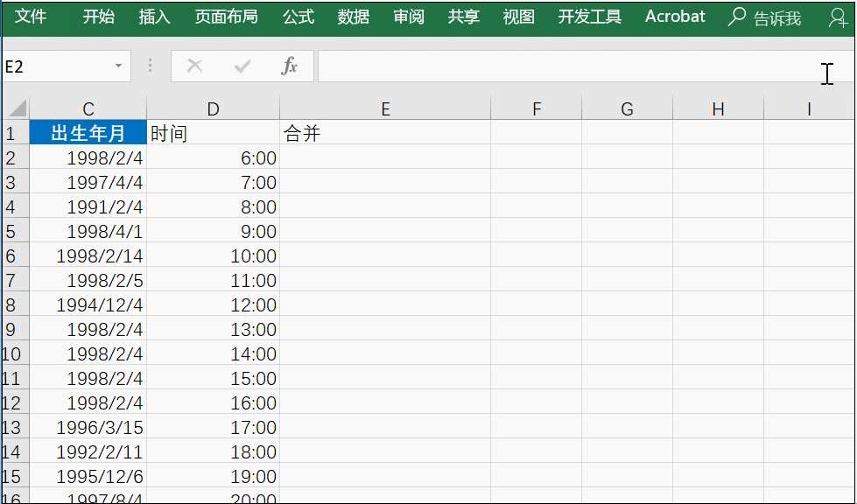
Task: Expand the Name Box dropdown arrow
Action: click(x=118, y=66)
